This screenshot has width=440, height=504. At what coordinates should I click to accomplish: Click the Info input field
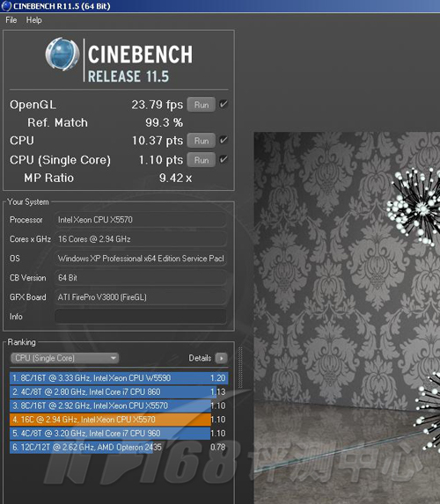point(141,317)
